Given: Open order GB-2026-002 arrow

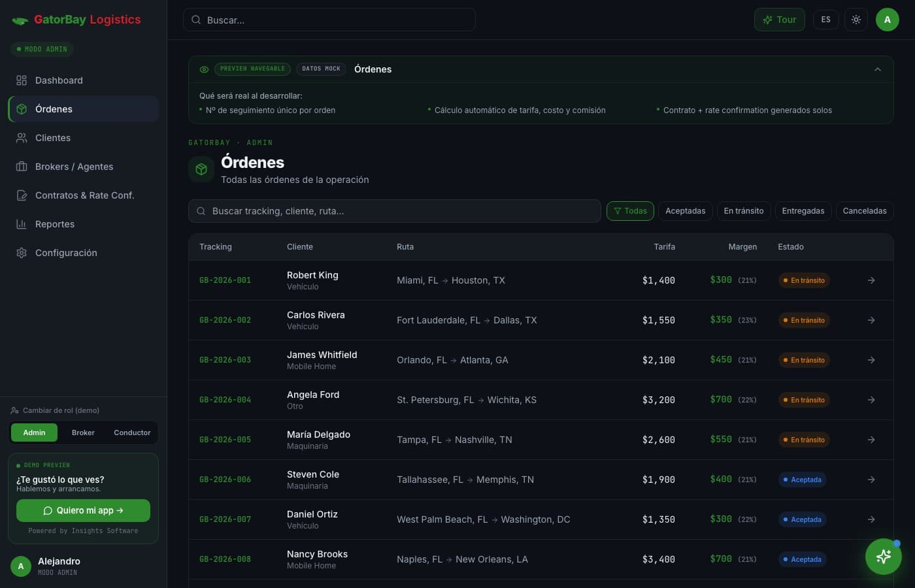Looking at the screenshot, I should (871, 320).
